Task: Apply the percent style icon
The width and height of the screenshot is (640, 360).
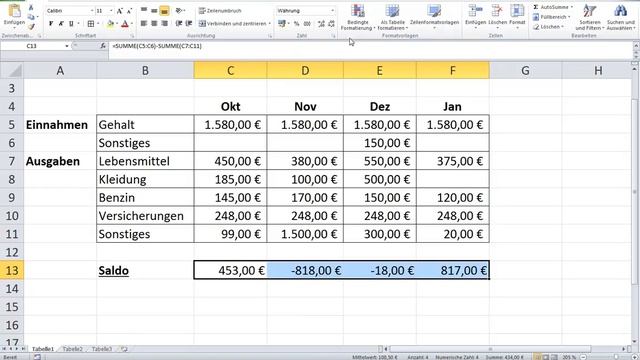Action: (297, 24)
